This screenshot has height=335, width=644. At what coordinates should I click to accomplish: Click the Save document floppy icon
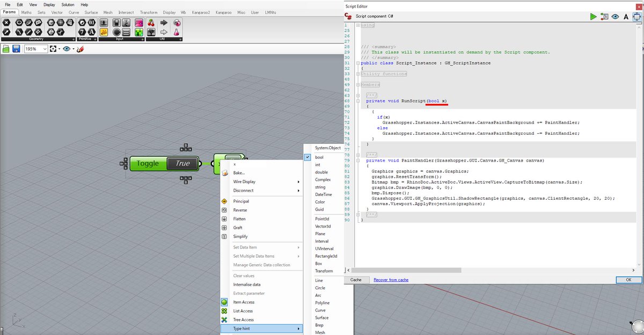(16, 49)
